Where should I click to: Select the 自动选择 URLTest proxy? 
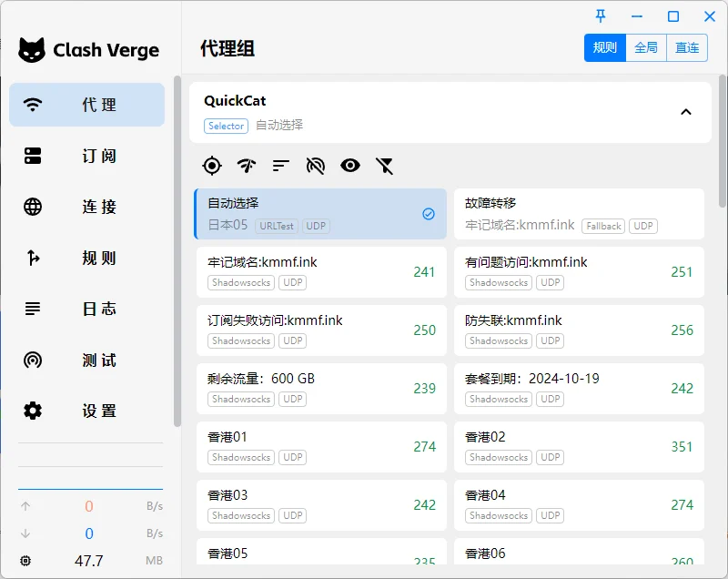(x=320, y=213)
